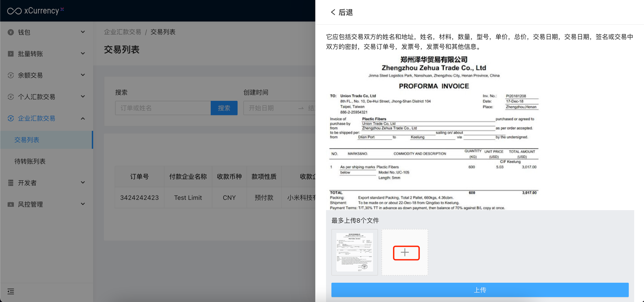Click the 交易列表 page heading
The width and height of the screenshot is (644, 302).
pyautogui.click(x=122, y=50)
